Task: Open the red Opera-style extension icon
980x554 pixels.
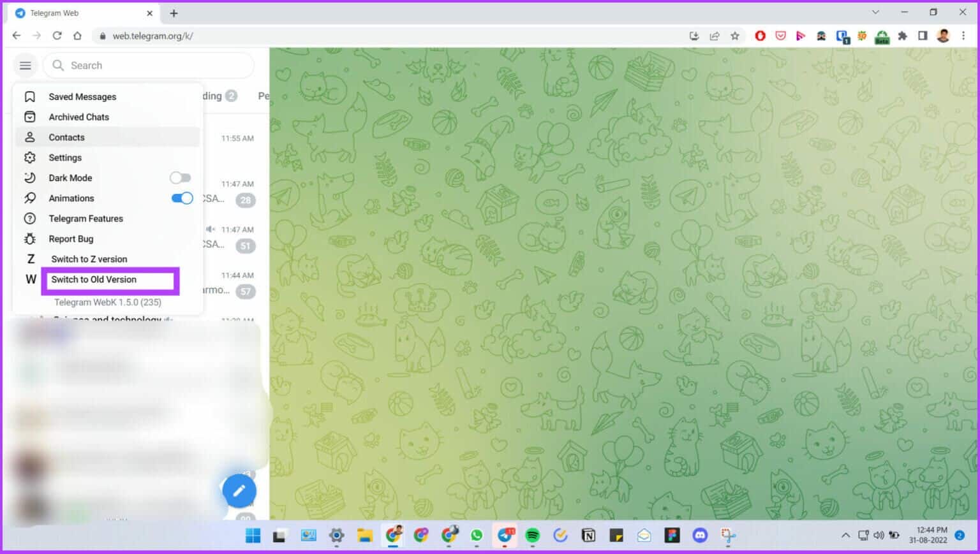Action: (760, 36)
